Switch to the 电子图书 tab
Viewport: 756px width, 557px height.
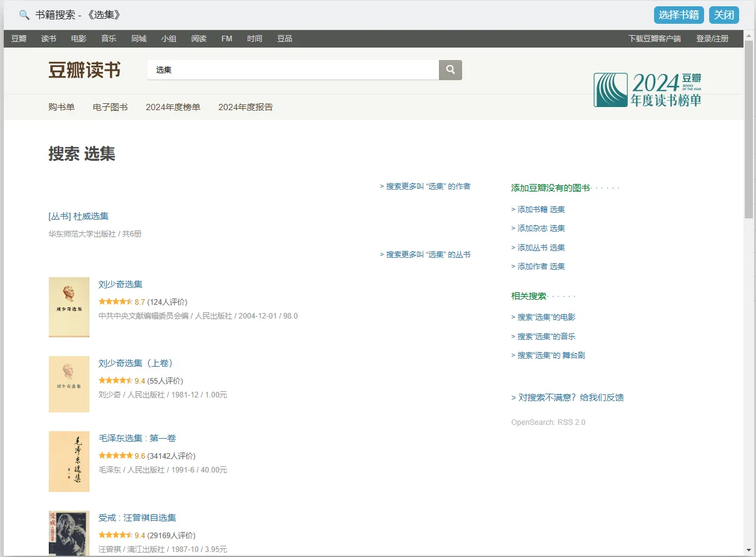[110, 106]
